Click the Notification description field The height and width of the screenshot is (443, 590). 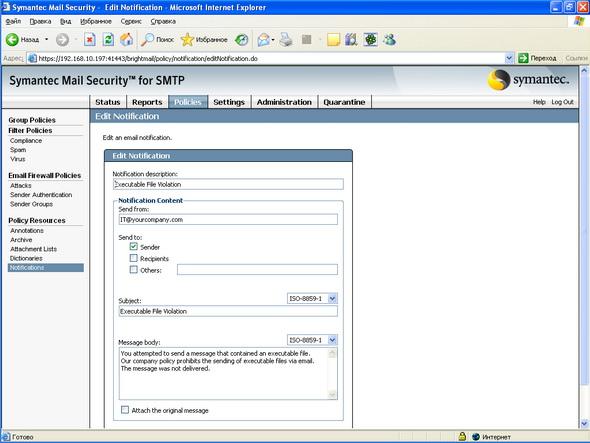228,184
